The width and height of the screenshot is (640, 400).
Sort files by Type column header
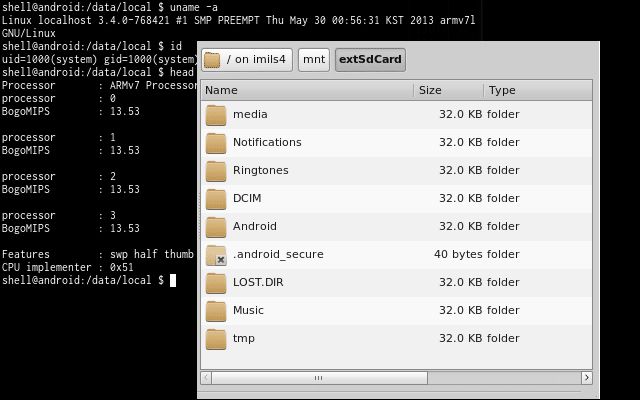click(538, 90)
